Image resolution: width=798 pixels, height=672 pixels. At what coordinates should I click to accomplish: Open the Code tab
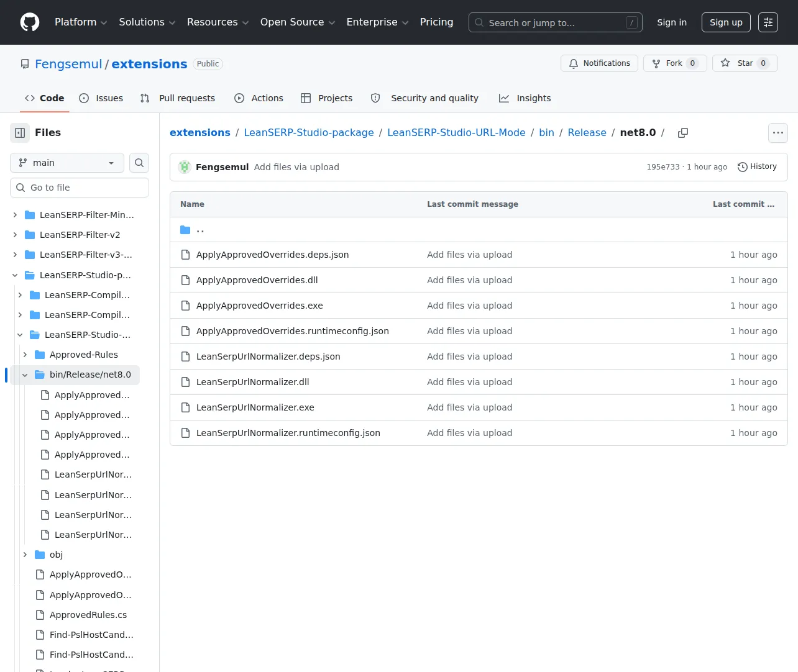pos(44,98)
